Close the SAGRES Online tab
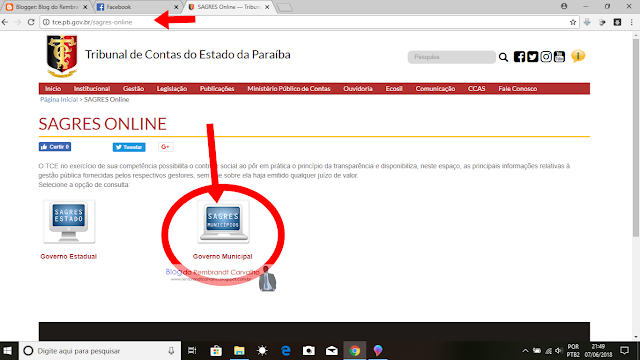 (x=267, y=7)
